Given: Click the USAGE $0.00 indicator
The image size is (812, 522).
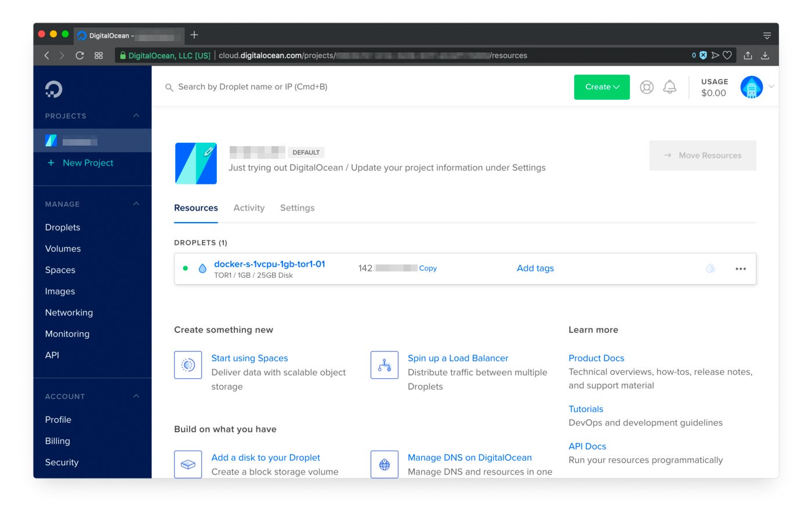Looking at the screenshot, I should pyautogui.click(x=714, y=87).
